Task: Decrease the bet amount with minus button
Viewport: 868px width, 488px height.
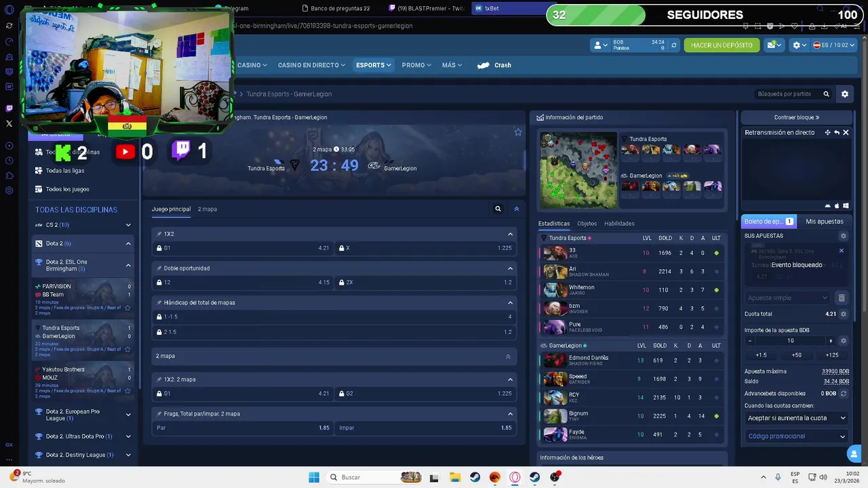Action: [x=749, y=341]
